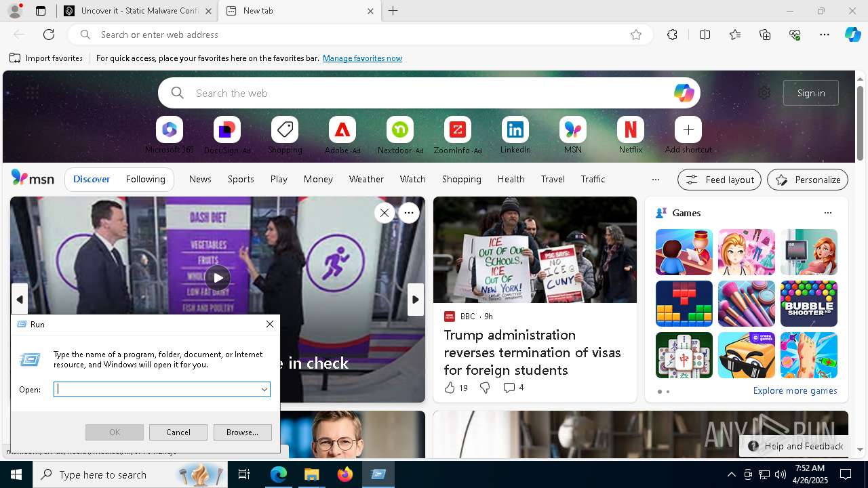Toggle the split screen icon
The width and height of the screenshot is (868, 488).
pyautogui.click(x=705, y=35)
